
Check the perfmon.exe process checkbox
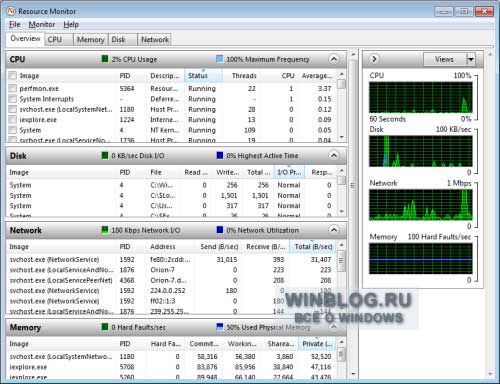click(x=13, y=88)
